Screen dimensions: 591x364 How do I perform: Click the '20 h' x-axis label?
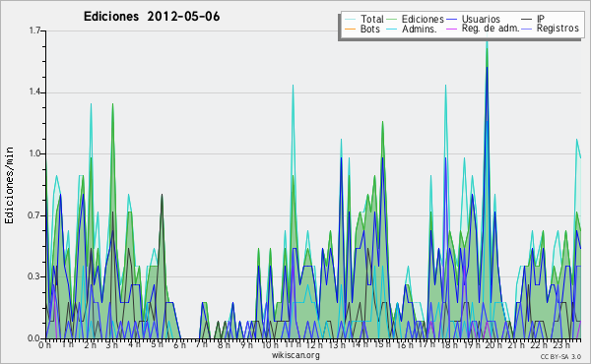point(493,344)
